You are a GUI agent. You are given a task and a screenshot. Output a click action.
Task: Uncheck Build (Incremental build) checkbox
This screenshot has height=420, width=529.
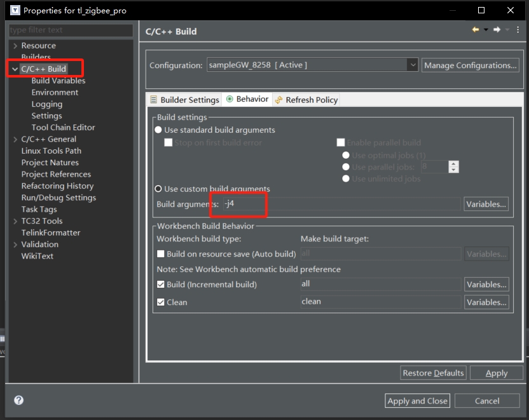(161, 285)
